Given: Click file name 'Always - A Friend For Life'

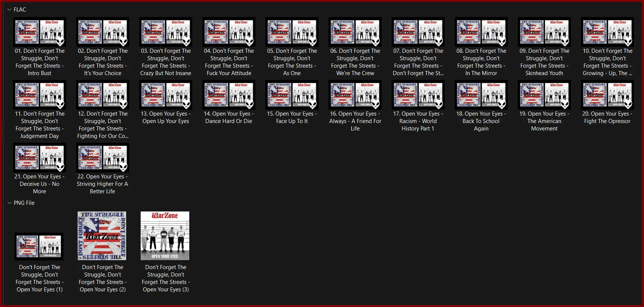Looking at the screenshot, I should [355, 121].
